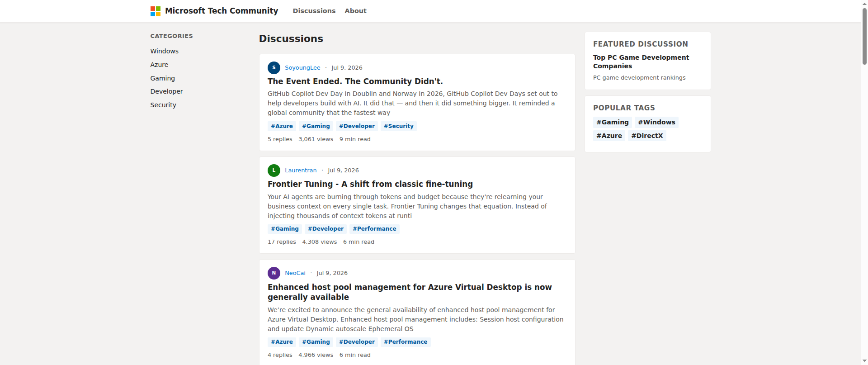Screen dimensions: 868x365
Task: Click '4 replies' on Enhanced host pool post
Action: click(280, 355)
